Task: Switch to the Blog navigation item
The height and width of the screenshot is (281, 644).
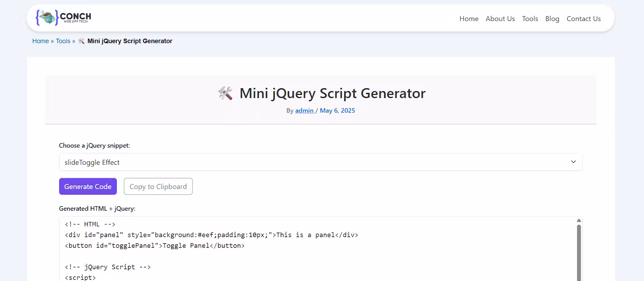Action: pos(552,18)
